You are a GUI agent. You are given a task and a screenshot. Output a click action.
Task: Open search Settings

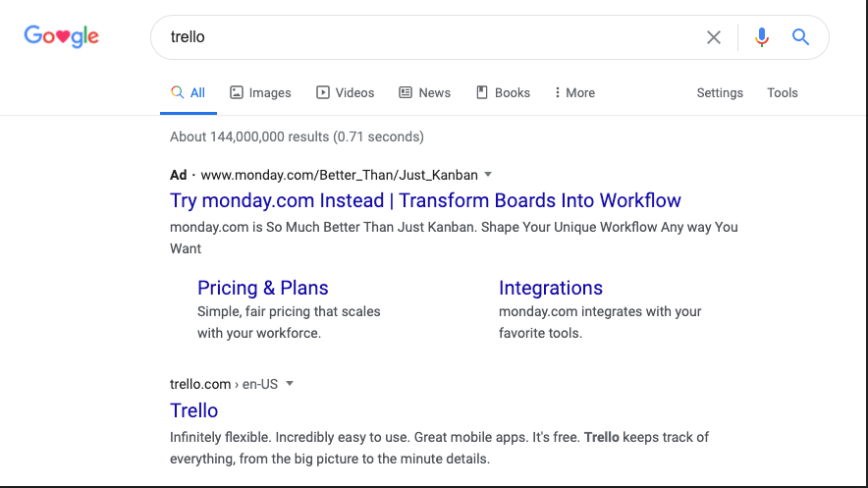(720, 93)
